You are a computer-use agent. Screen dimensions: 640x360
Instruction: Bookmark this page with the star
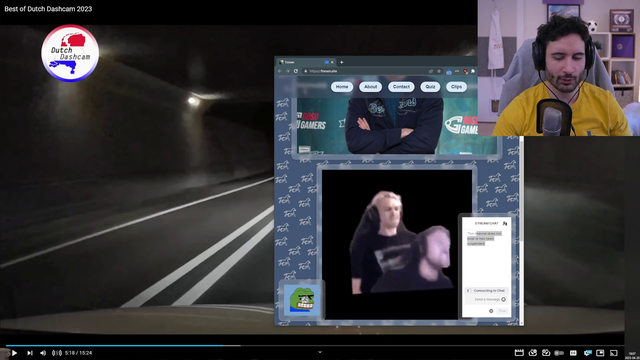click(439, 71)
